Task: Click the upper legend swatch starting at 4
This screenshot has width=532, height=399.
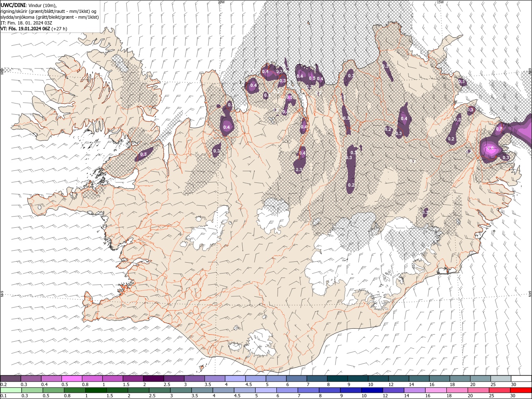Action: [x=235, y=379]
